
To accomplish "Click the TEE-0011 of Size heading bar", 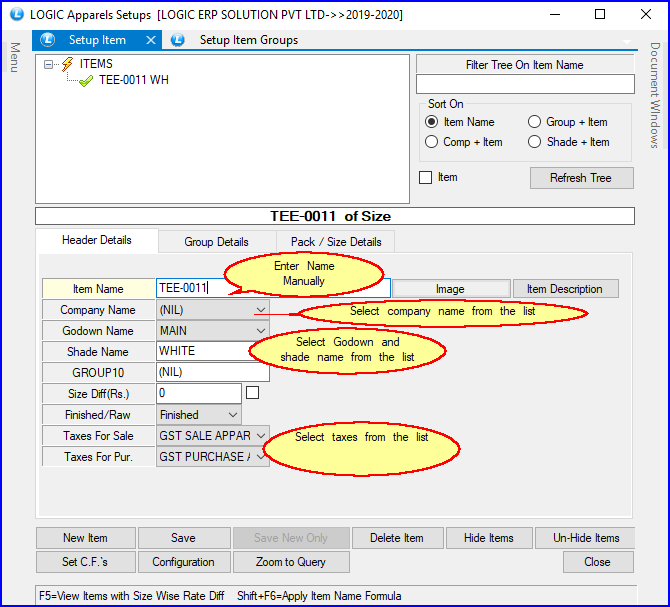I will (335, 216).
